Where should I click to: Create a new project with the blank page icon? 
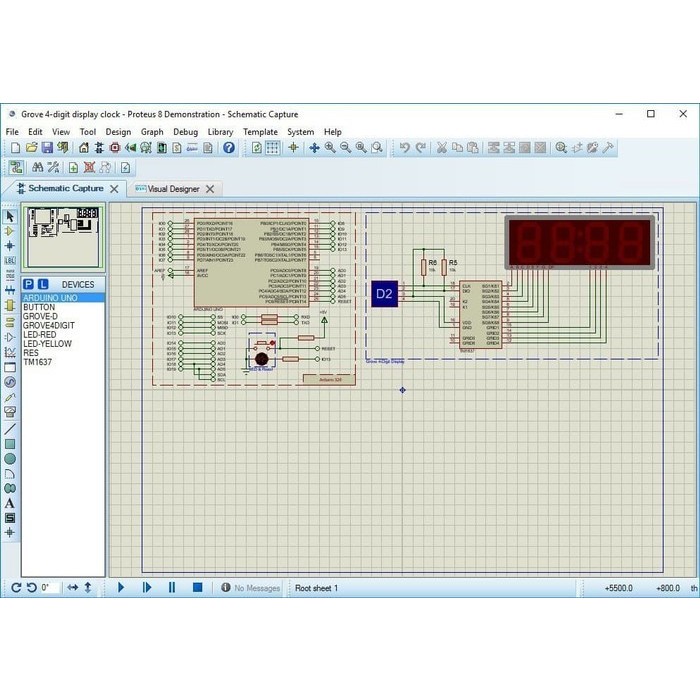(15, 148)
